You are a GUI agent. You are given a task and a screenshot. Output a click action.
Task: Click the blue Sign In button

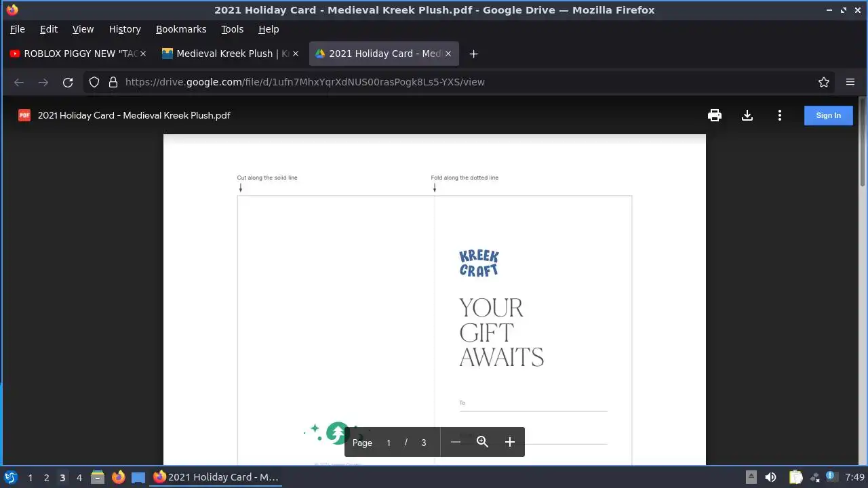pos(828,115)
